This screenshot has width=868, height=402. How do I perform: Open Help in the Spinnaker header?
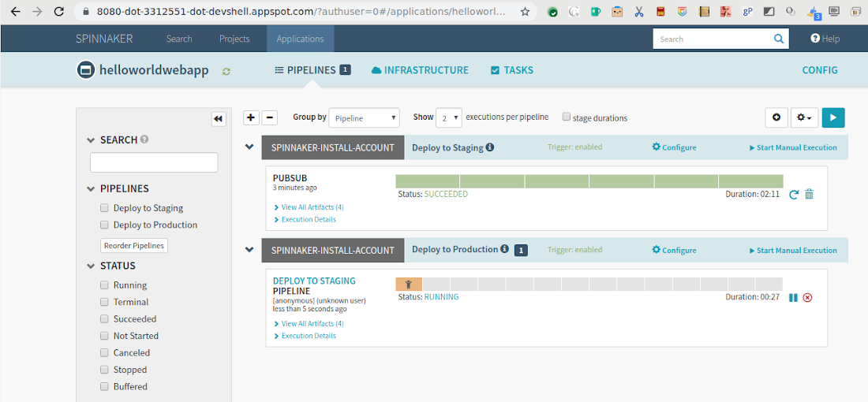[825, 39]
